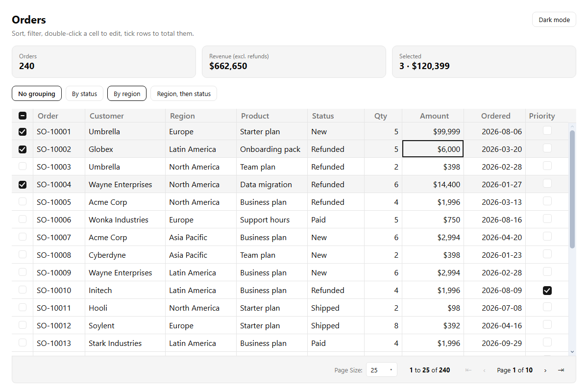Viewport: 588px width, 392px height.
Task: Select the Stark Industries customer cell
Action: coord(125,343)
